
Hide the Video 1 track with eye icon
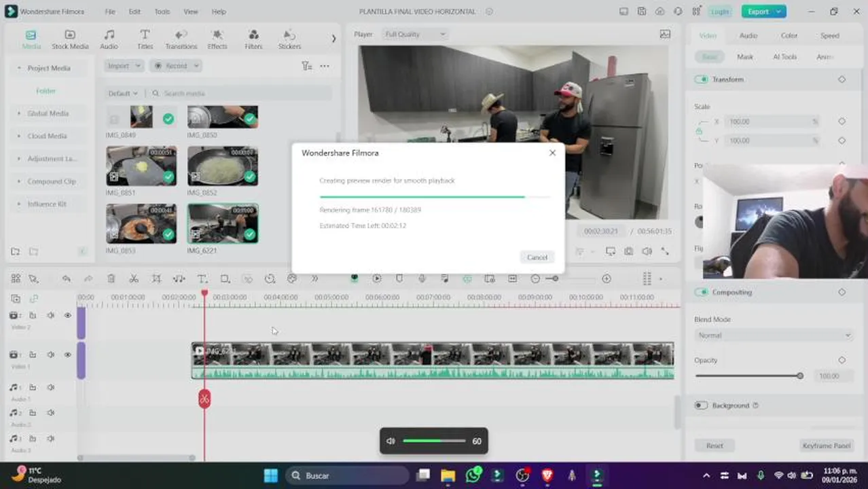[x=67, y=355]
